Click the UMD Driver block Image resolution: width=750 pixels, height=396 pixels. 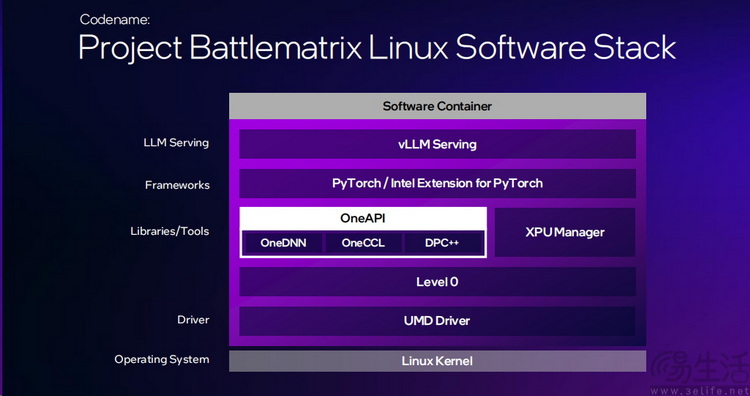pyautogui.click(x=437, y=321)
